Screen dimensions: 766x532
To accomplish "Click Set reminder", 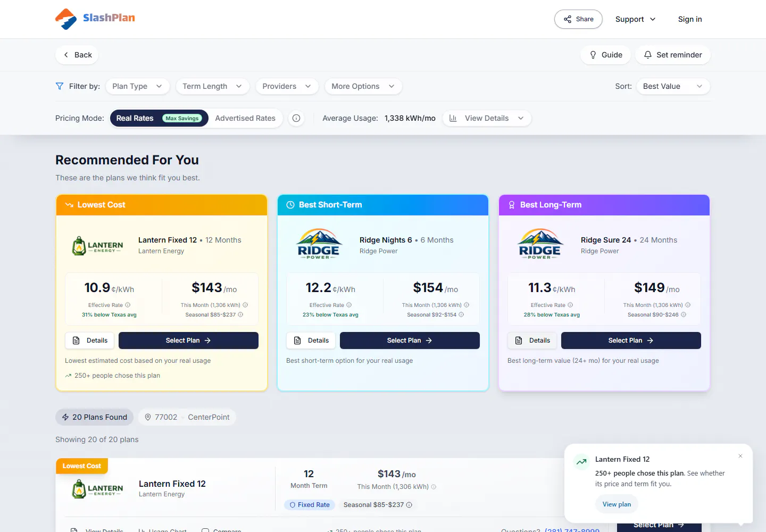I will [x=673, y=55].
